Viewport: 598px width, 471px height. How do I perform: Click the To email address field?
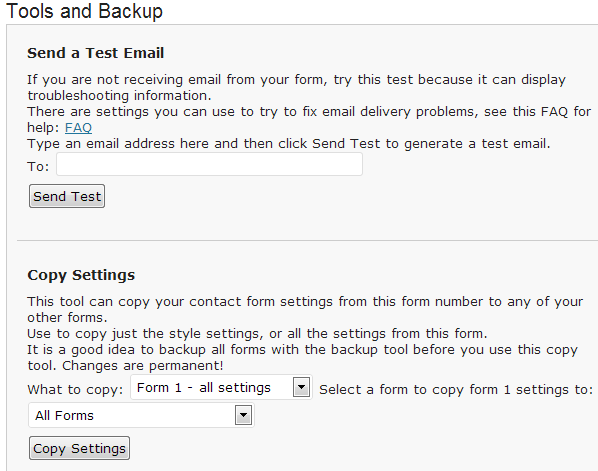[x=209, y=164]
